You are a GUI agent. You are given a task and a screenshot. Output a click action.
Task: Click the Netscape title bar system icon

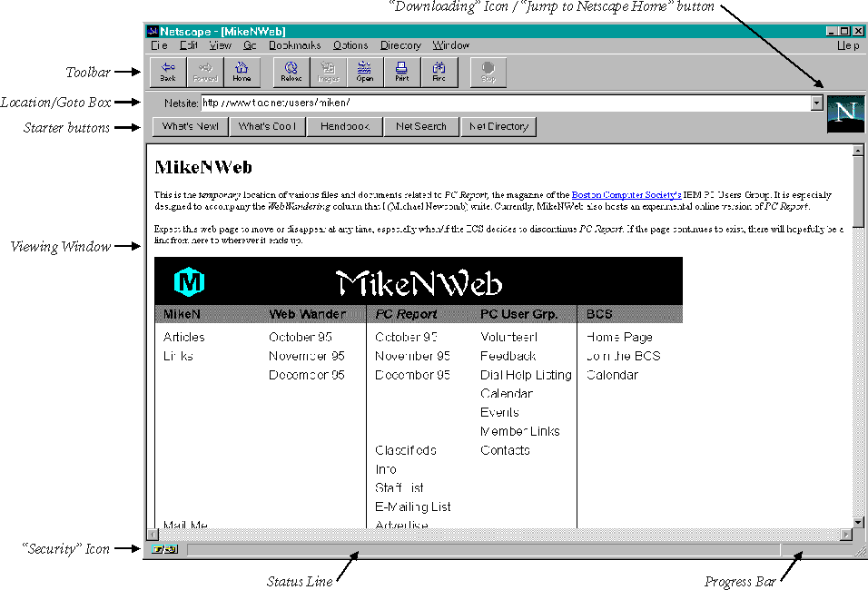(153, 31)
